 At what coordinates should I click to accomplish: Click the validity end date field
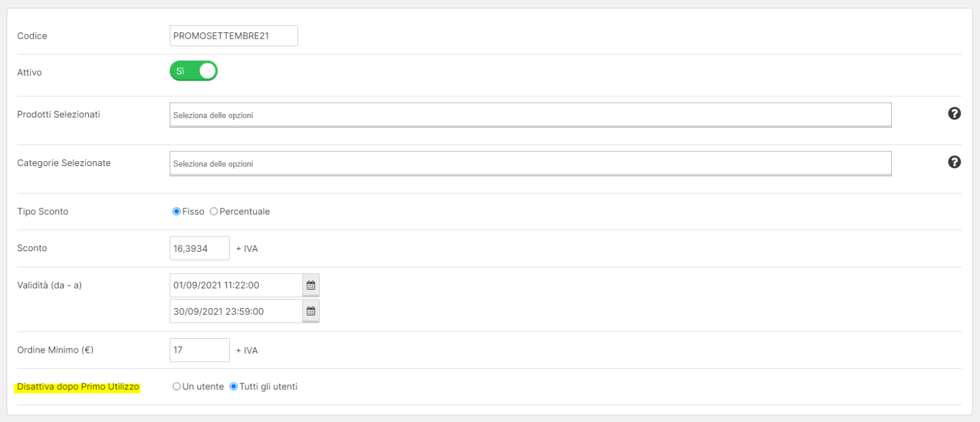(236, 311)
